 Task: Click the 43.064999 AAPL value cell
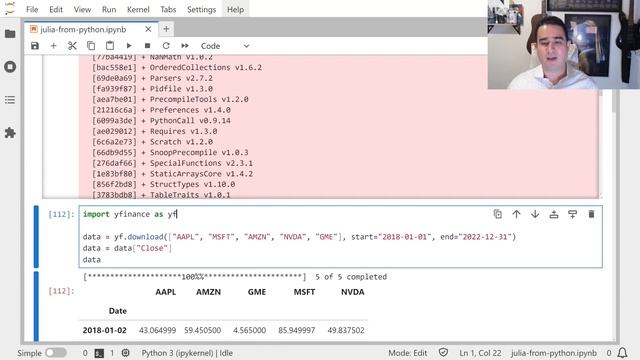pyautogui.click(x=157, y=330)
